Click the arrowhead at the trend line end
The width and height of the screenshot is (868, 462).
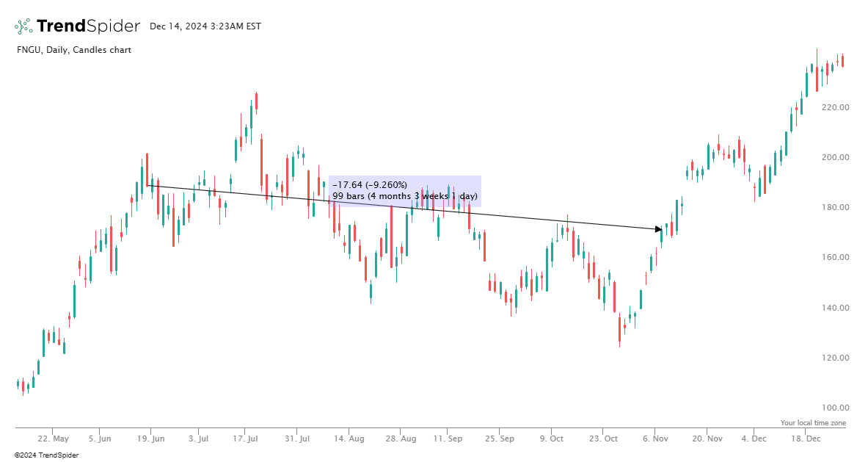(x=659, y=229)
